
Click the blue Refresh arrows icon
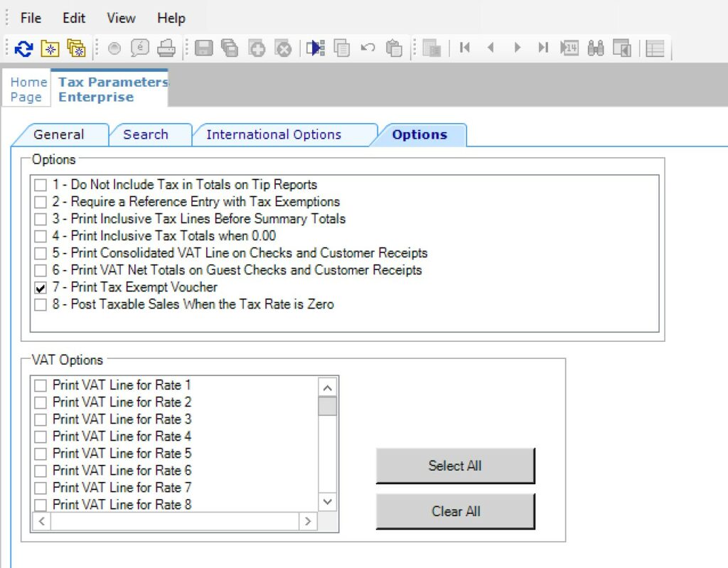23,48
